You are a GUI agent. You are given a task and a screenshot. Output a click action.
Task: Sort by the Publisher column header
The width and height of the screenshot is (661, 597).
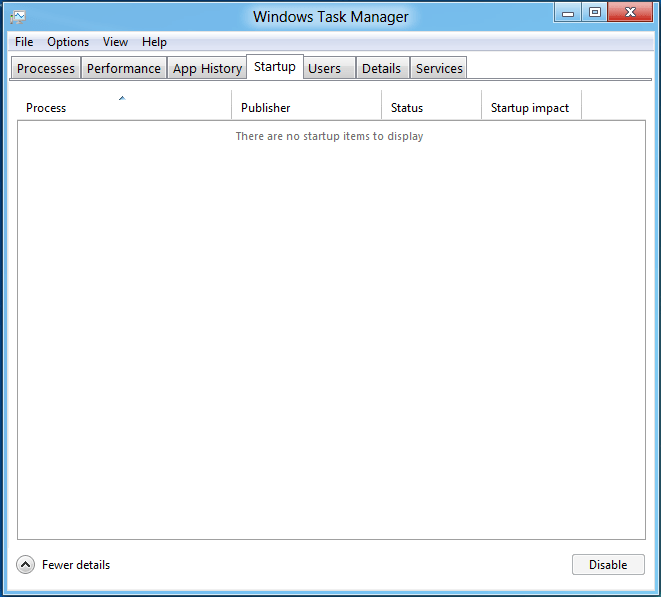coord(306,105)
